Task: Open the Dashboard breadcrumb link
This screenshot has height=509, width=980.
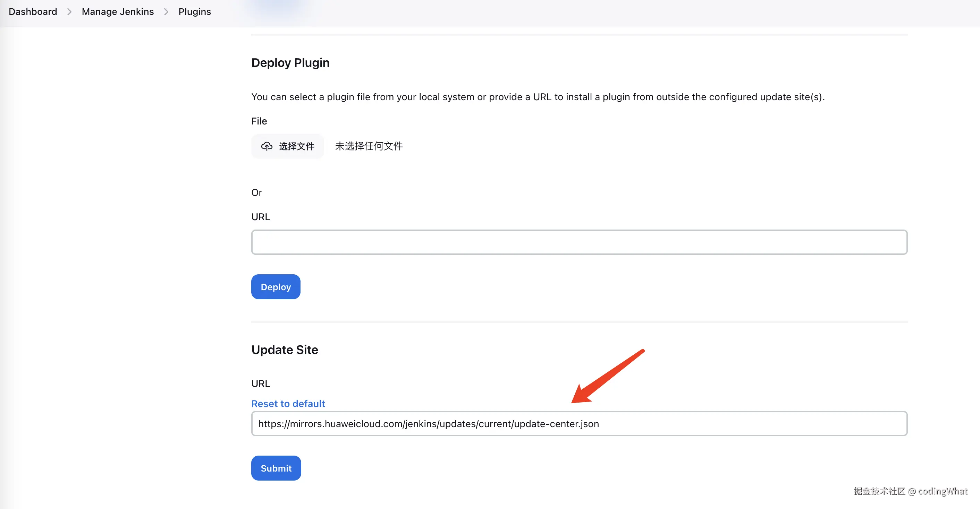Action: (x=33, y=12)
